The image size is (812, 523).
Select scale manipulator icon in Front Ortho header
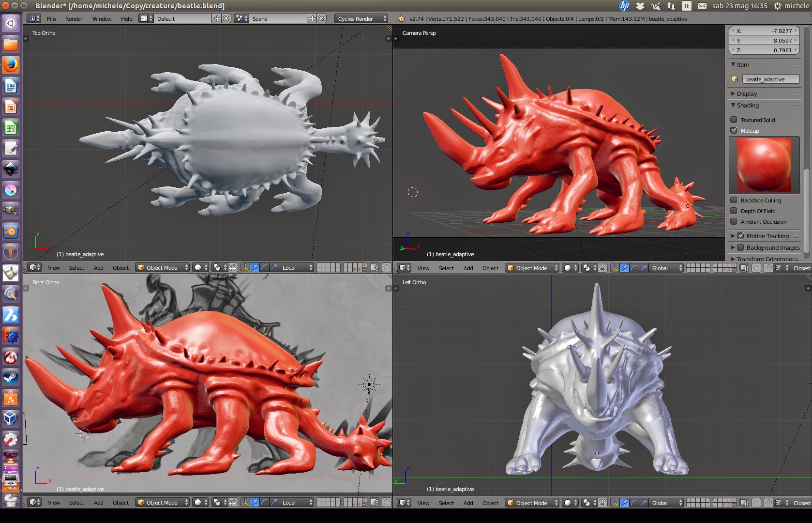click(x=274, y=503)
